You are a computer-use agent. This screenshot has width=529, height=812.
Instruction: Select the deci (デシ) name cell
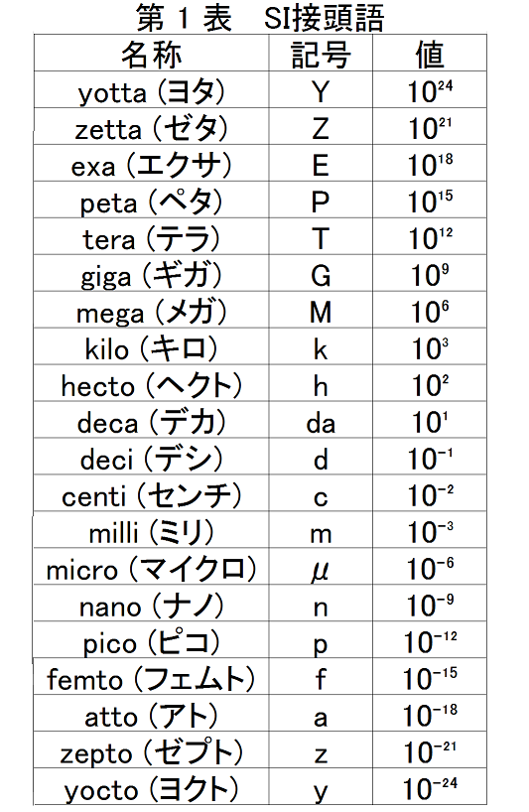click(x=151, y=457)
